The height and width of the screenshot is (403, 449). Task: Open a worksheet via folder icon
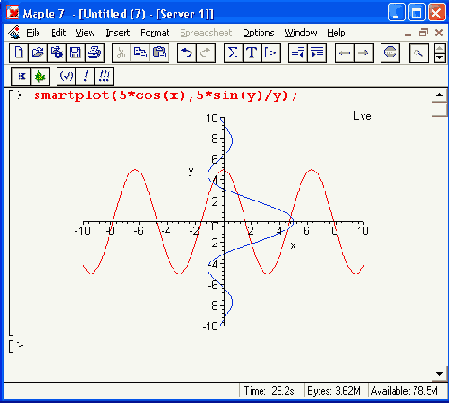pyautogui.click(x=38, y=53)
